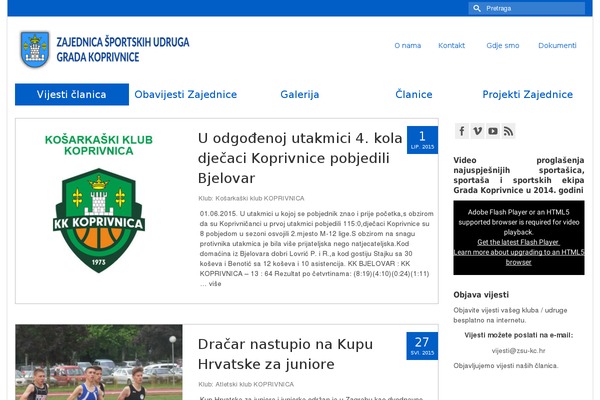
Task: Click the vijesti@zsu-kc.hr email address
Action: [x=518, y=351]
